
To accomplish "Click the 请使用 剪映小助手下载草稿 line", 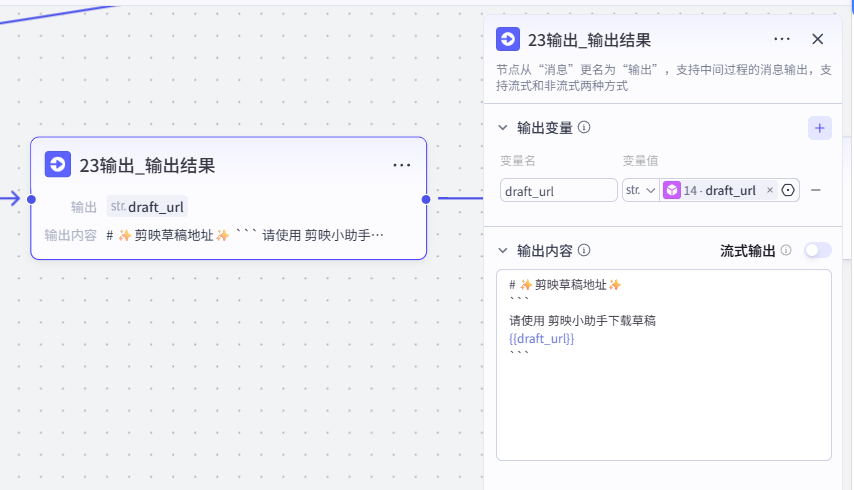I will (582, 321).
